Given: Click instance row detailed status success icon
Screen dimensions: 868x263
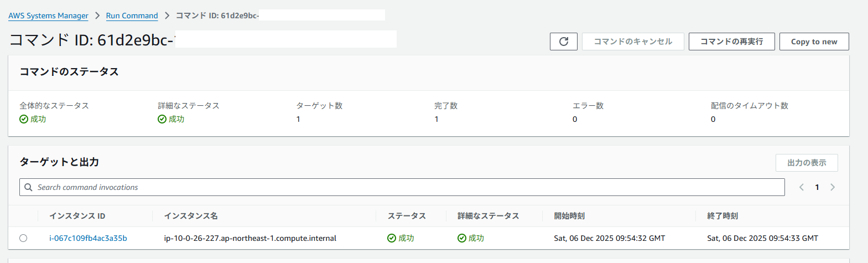Looking at the screenshot, I should [x=462, y=238].
